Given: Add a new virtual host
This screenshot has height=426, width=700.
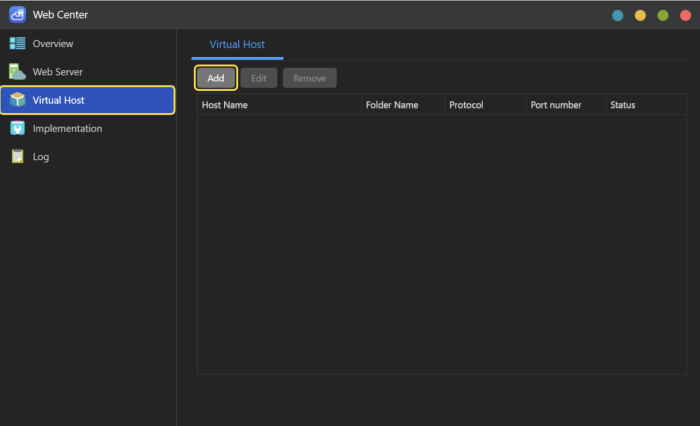Looking at the screenshot, I should click(x=216, y=78).
